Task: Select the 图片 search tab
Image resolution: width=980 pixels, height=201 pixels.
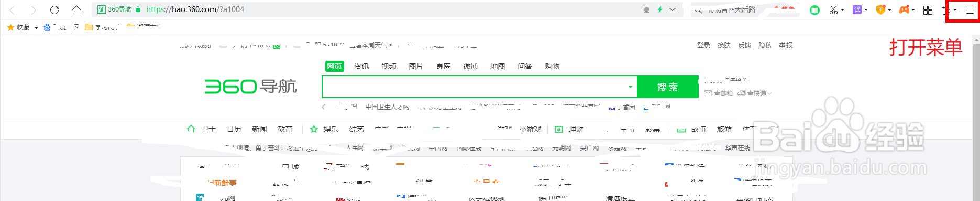Action: (x=416, y=66)
